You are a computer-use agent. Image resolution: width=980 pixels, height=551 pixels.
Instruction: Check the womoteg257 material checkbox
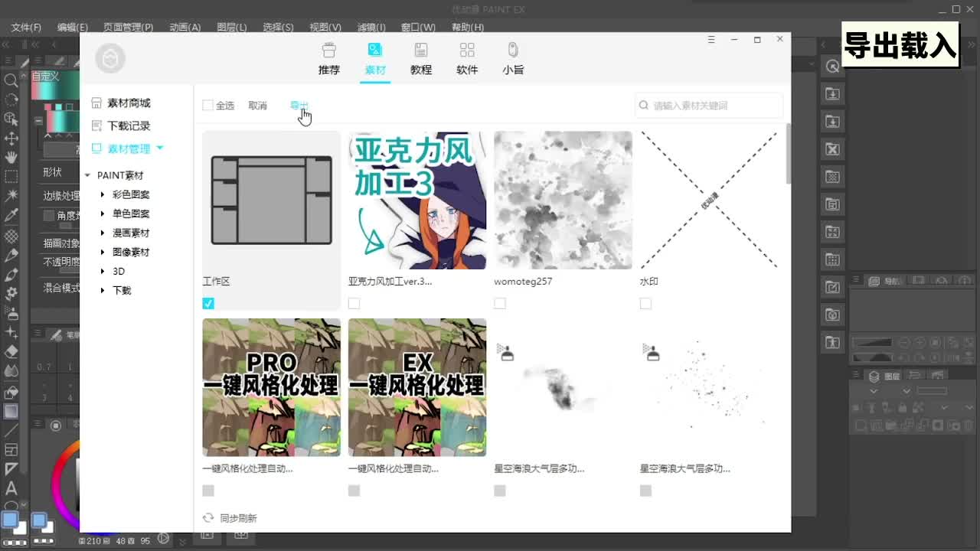pos(500,304)
